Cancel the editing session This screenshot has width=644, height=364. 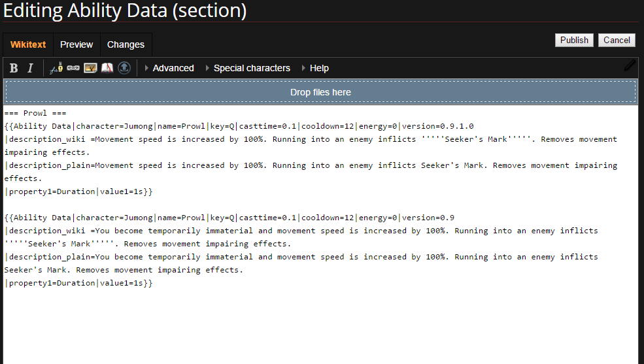[617, 41]
